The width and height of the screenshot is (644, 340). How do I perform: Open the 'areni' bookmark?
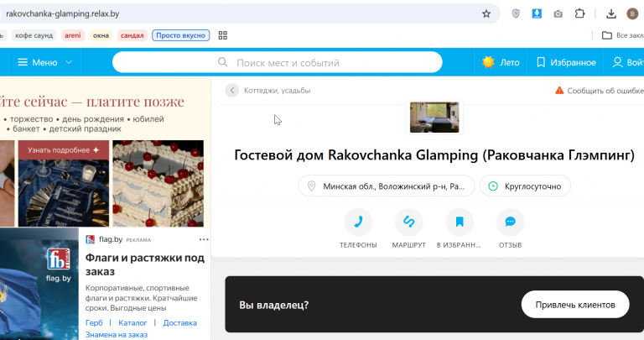[73, 35]
